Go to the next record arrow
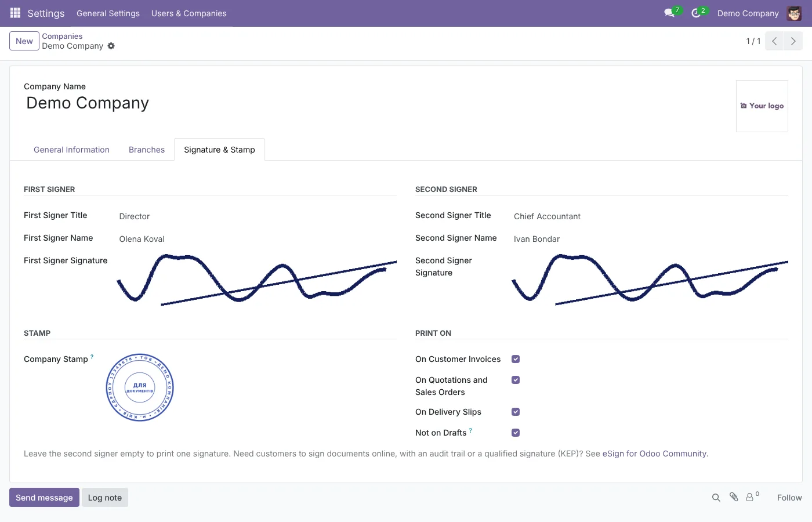The height and width of the screenshot is (522, 812). pos(793,41)
